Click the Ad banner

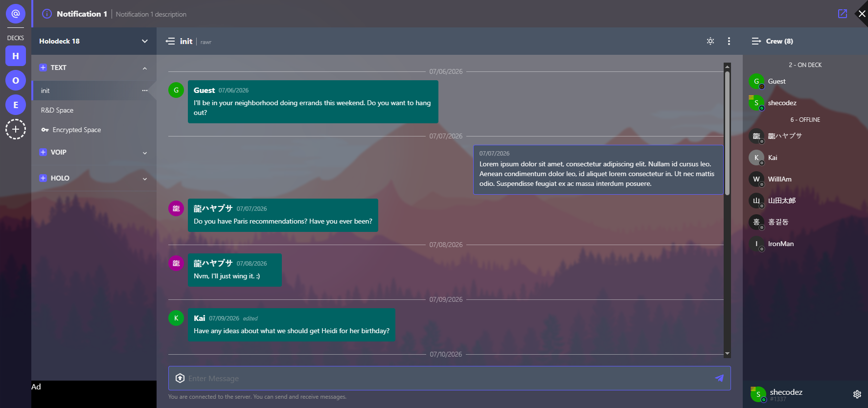click(94, 394)
